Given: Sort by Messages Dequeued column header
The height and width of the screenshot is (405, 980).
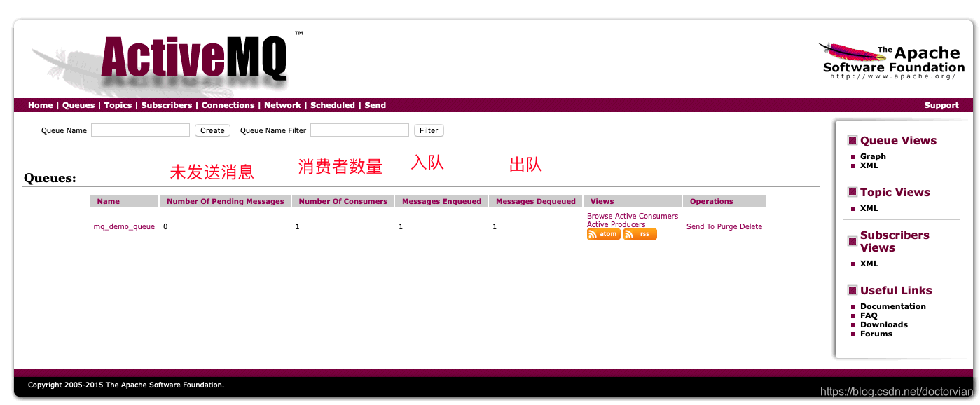Looking at the screenshot, I should (536, 201).
